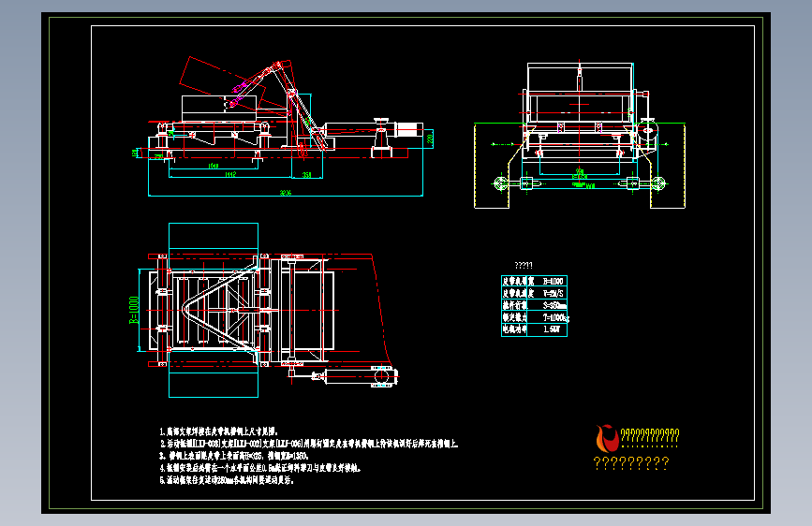Click note 3 about groove width
This screenshot has height=526, width=812.
click(234, 456)
